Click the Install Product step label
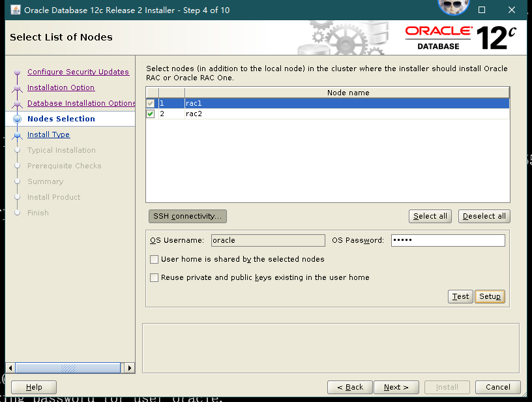 [x=54, y=197]
